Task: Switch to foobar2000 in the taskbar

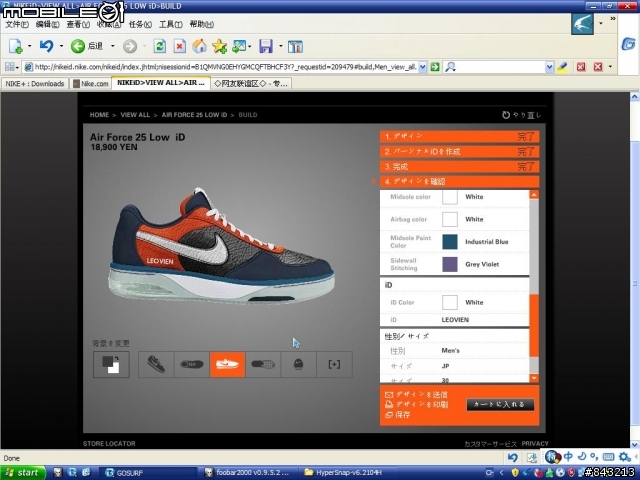Action: point(247,473)
